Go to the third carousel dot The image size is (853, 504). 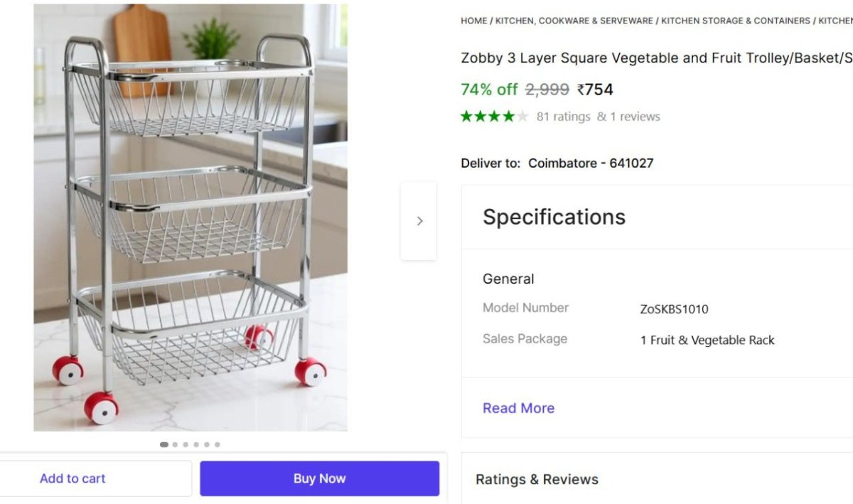coord(186,445)
